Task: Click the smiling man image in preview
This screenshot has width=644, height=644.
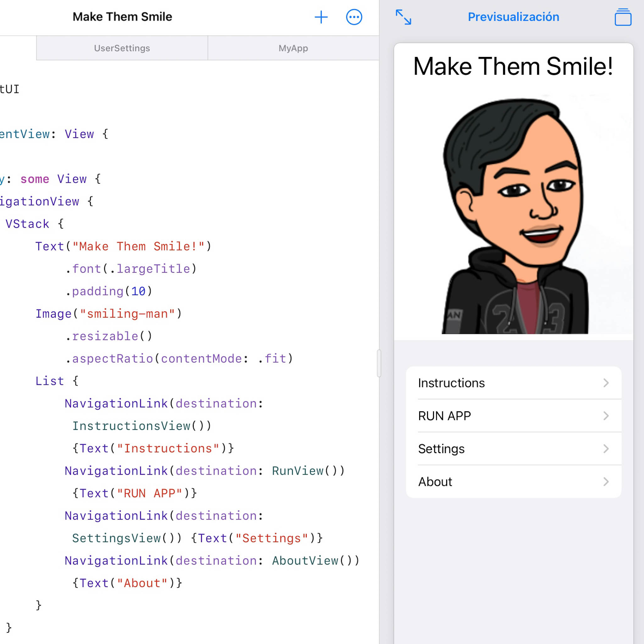Action: point(513,214)
